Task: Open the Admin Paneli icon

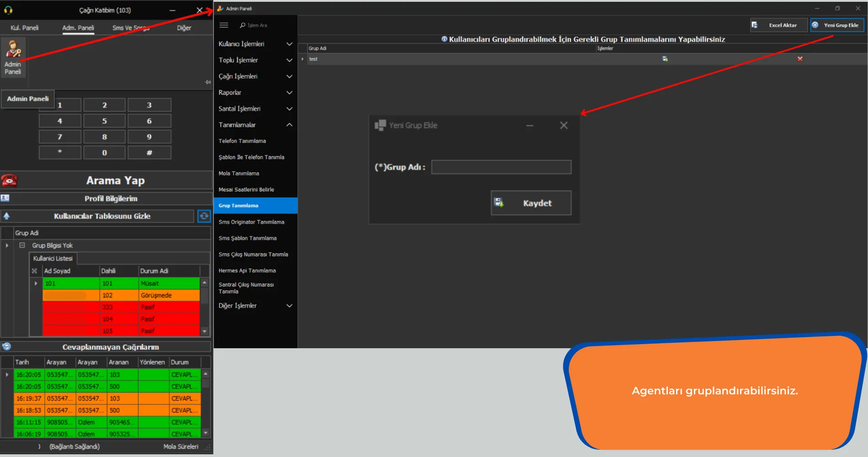Action: click(13, 58)
